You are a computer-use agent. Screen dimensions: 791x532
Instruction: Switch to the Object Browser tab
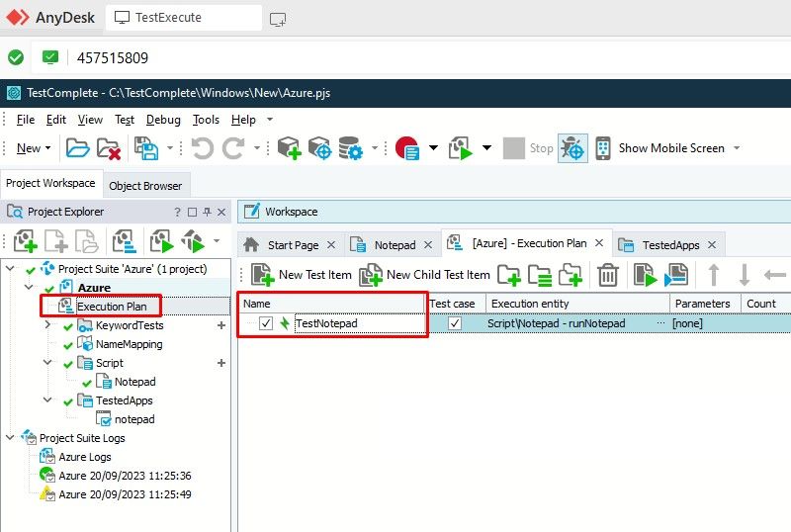(x=145, y=186)
